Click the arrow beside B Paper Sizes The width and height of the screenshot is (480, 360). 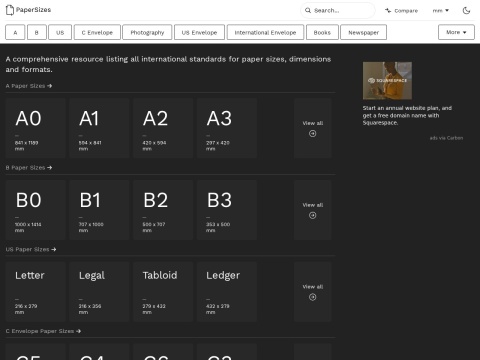[50, 168]
